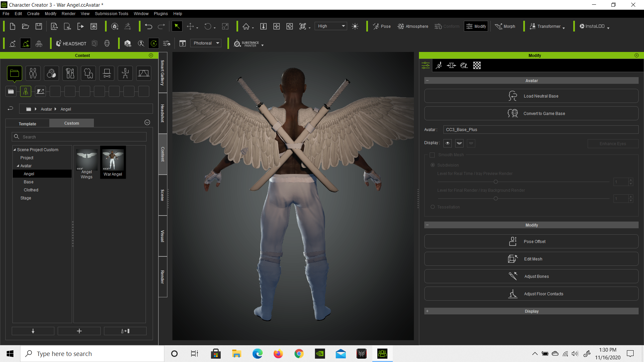Select the Actor content category icon
644x362 pixels.
tap(33, 73)
